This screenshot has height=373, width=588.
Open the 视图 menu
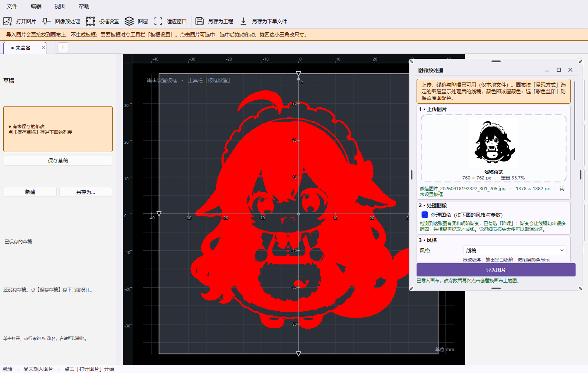pyautogui.click(x=60, y=6)
